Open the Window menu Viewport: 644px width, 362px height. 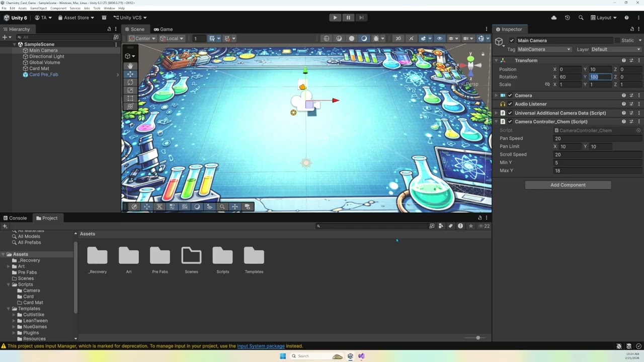click(109, 8)
